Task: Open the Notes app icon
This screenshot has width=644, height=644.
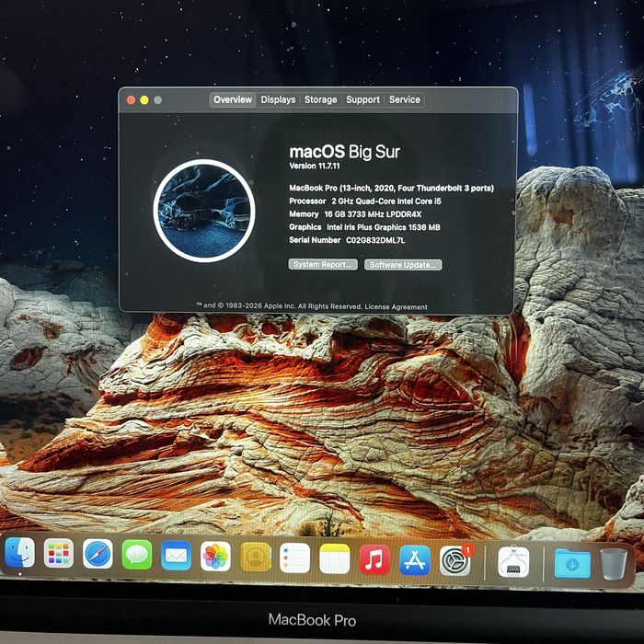Action: tap(334, 558)
